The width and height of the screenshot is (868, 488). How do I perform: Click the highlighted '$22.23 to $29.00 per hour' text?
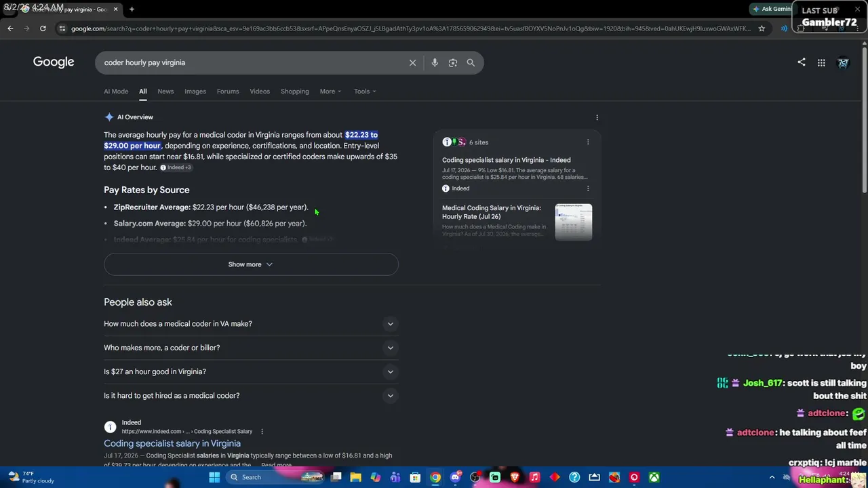point(241,140)
